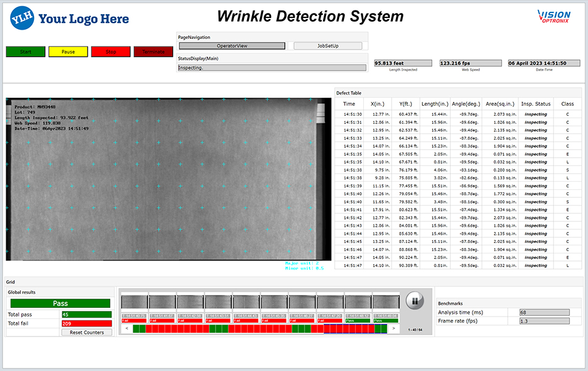
Task: Click the Inspecting status display field
Action: [272, 68]
